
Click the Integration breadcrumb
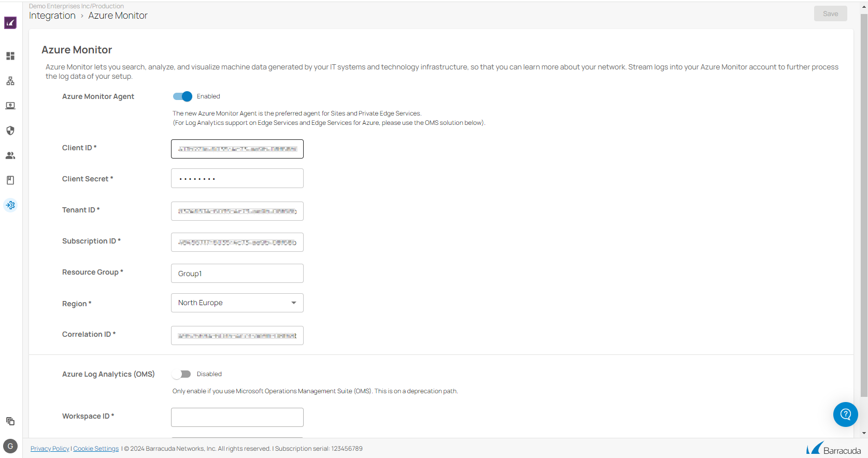[52, 16]
